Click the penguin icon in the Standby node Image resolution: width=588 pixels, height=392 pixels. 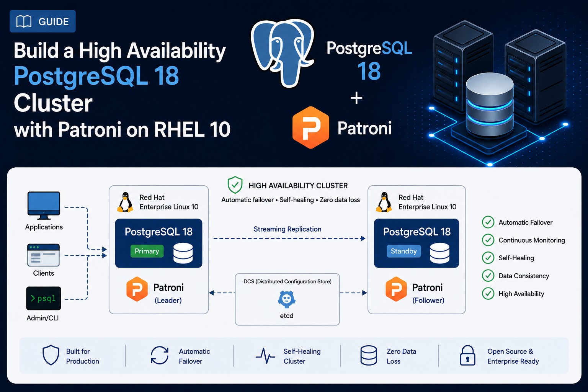point(384,202)
